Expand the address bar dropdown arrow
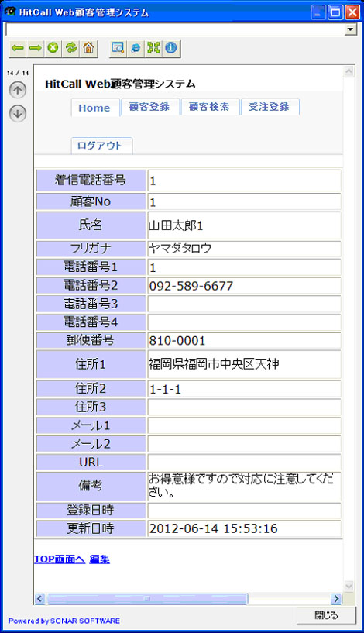The width and height of the screenshot is (364, 633). click(351, 29)
